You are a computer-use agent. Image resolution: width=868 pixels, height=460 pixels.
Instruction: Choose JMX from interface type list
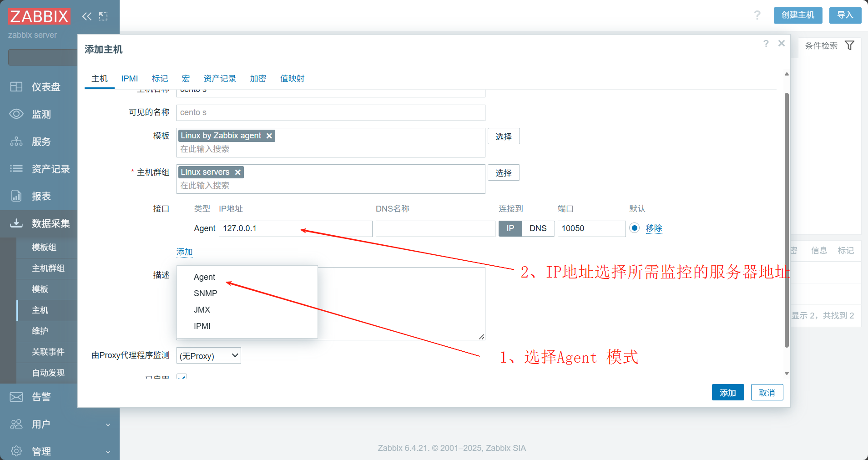coord(202,310)
